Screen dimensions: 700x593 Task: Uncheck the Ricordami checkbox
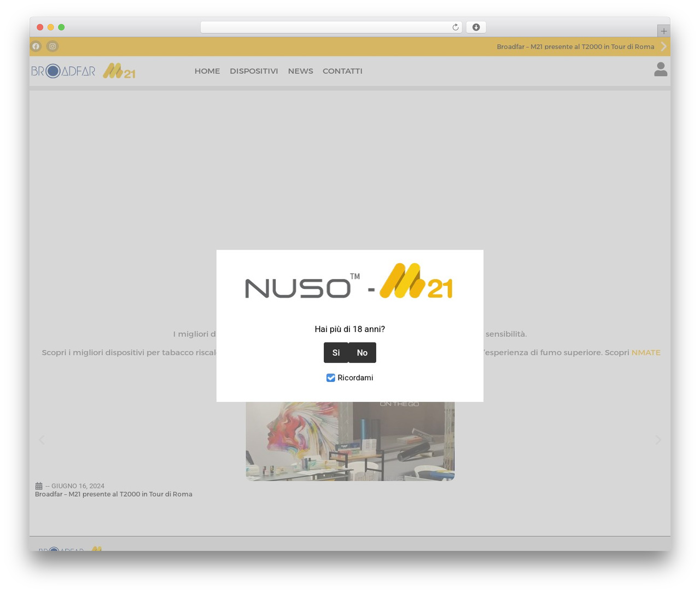click(x=331, y=378)
